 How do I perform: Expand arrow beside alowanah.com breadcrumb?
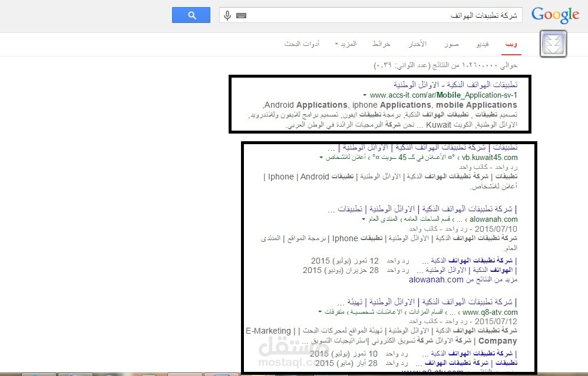pos(364,219)
